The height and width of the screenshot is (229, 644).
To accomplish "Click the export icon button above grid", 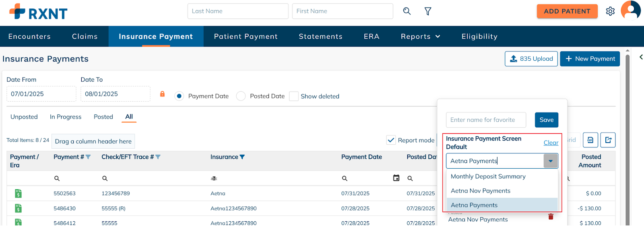I will 608,140.
